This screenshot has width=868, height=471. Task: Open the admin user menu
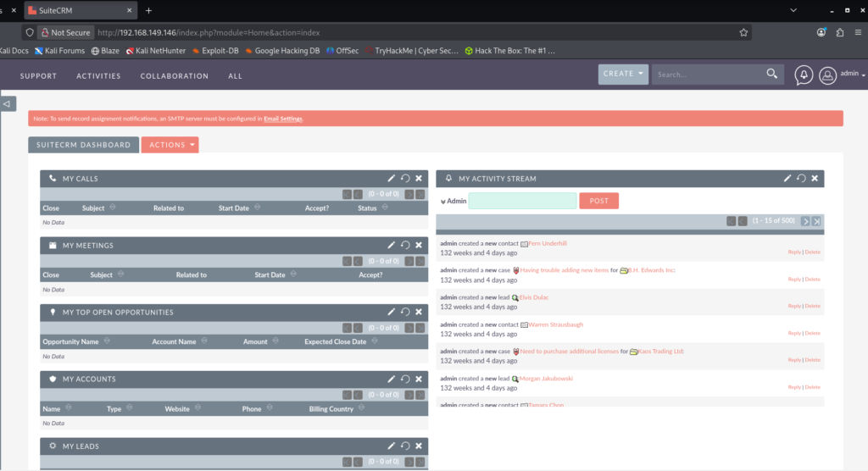click(x=850, y=75)
